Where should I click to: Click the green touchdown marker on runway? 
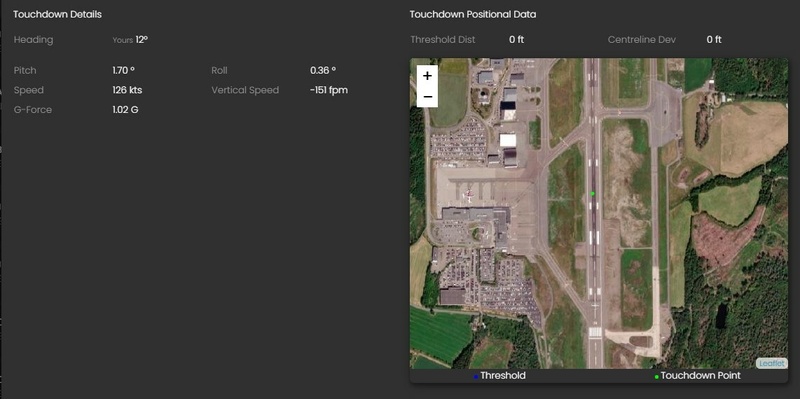click(593, 194)
